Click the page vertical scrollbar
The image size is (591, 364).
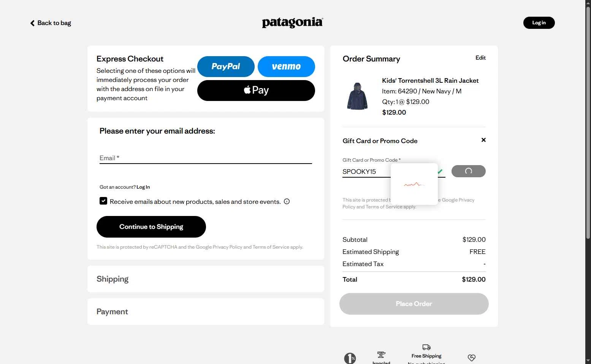tap(588, 121)
